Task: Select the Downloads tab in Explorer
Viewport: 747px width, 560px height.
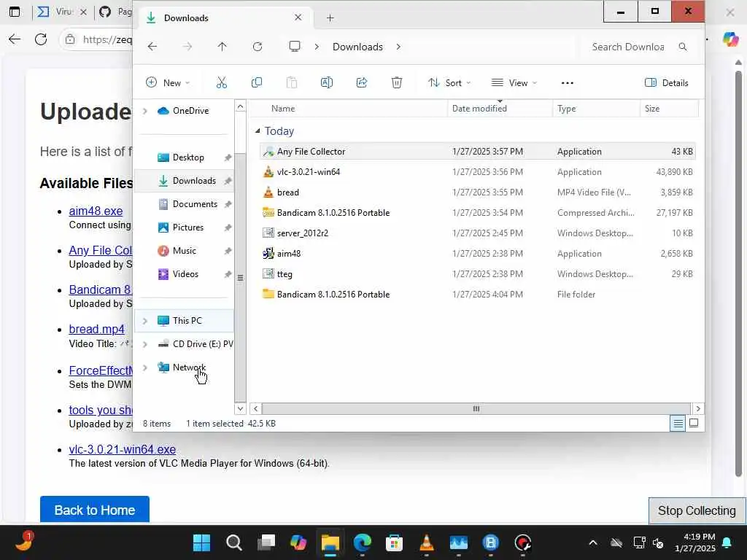Action: click(224, 18)
